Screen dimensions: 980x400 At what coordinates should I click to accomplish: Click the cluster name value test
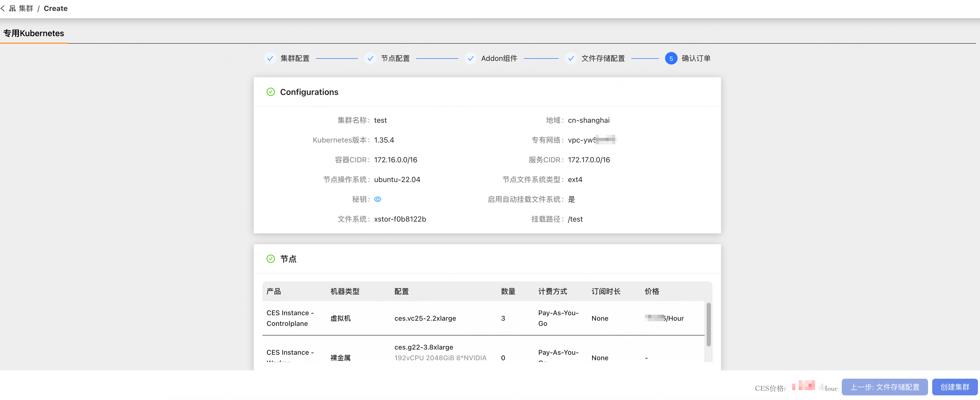pos(380,120)
